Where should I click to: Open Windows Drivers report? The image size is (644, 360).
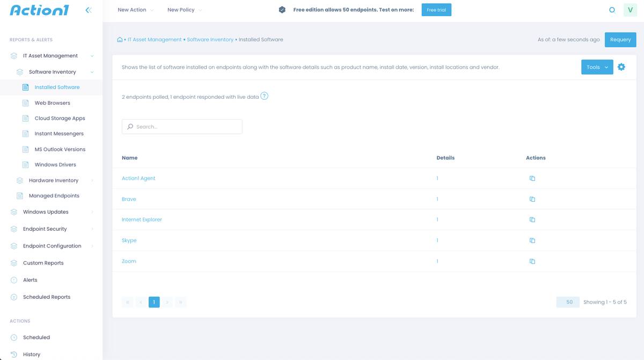(55, 165)
